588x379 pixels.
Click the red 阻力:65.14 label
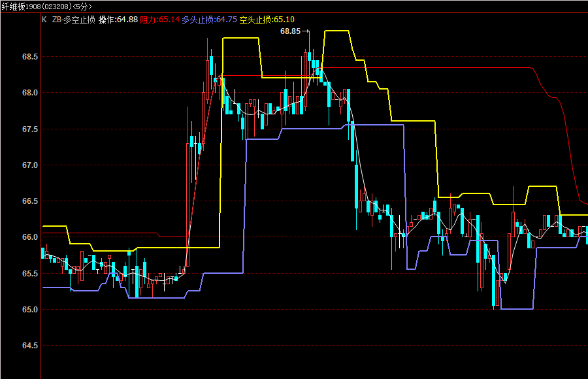(x=160, y=20)
